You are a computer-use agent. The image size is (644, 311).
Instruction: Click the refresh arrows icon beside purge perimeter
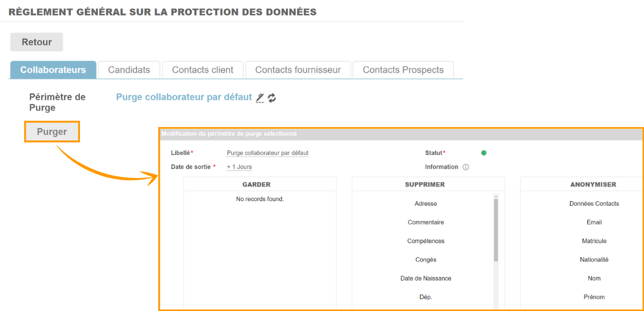click(272, 98)
